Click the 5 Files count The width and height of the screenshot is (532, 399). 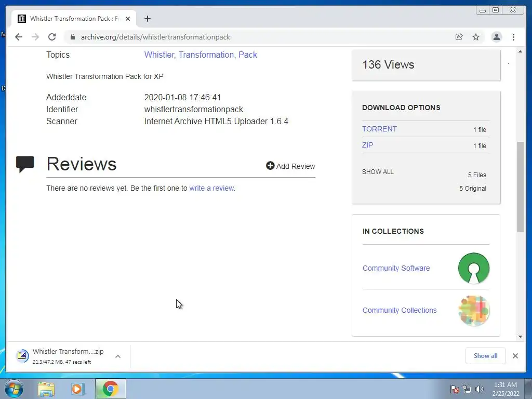(477, 175)
